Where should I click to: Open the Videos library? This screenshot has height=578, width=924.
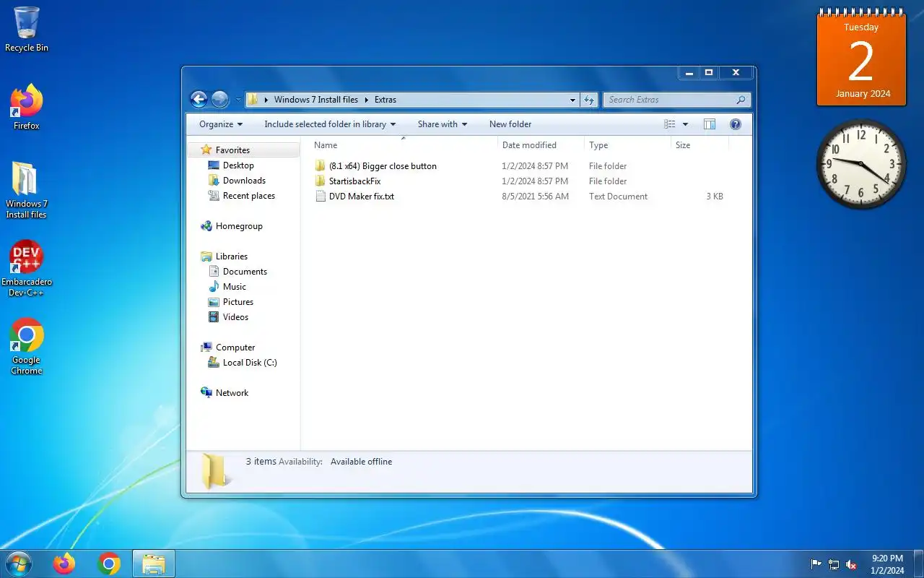point(235,317)
